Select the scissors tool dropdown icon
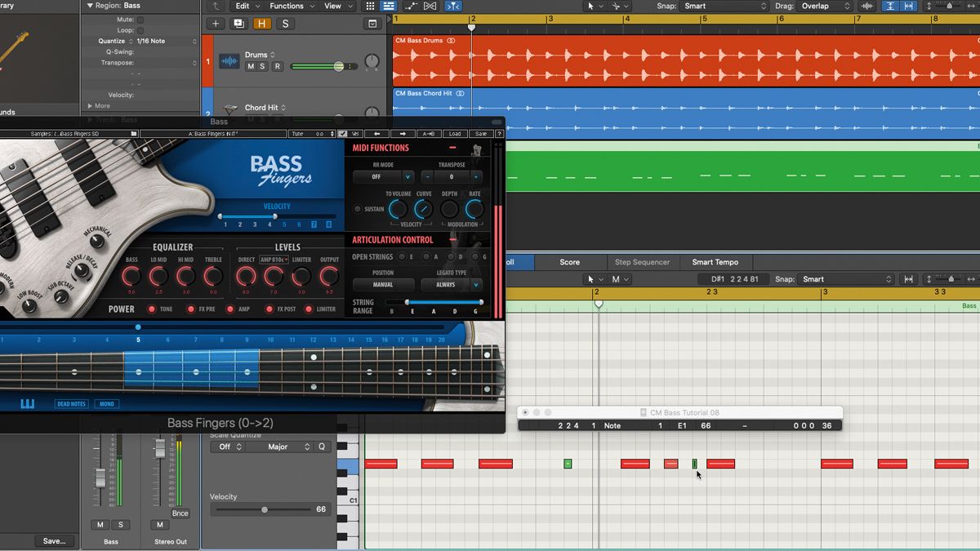Screen dimensions: 980x551 click(624, 6)
